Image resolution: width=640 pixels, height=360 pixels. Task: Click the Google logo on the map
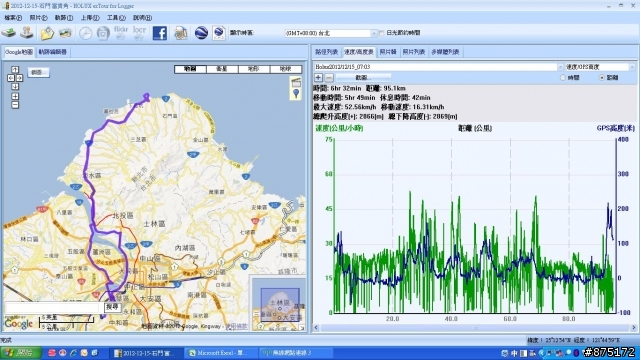coord(18,324)
